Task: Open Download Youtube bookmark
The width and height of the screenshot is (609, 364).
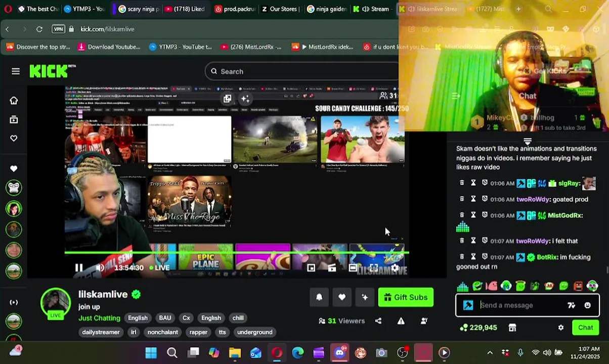Action: coord(109,47)
